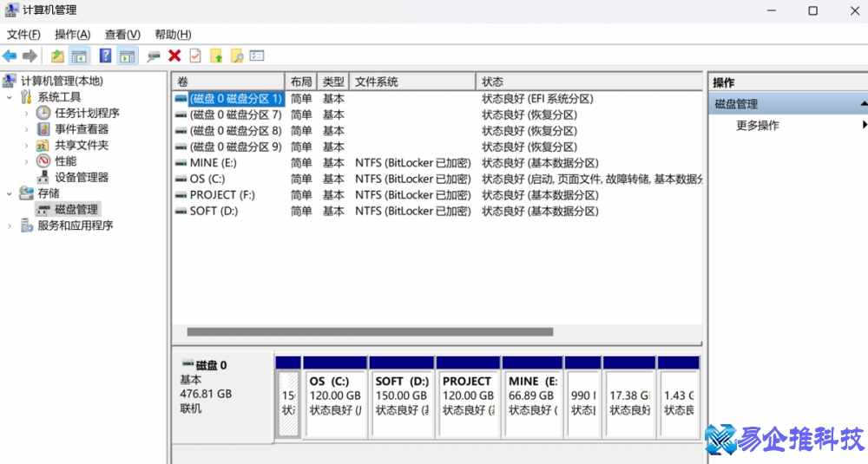Screen dimensions: 868x464
Task: Click the blue back arrow in toolbar
Action: tap(10, 56)
